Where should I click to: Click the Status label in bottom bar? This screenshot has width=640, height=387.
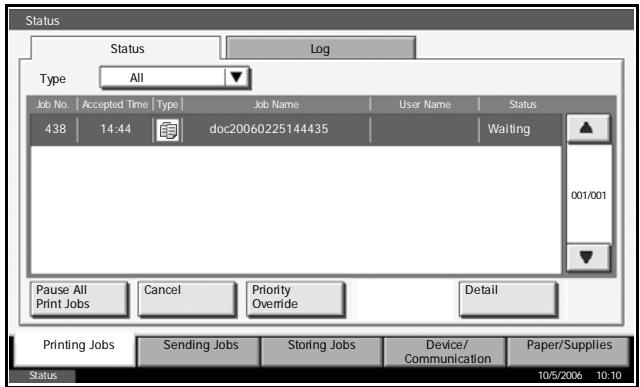coord(42,376)
